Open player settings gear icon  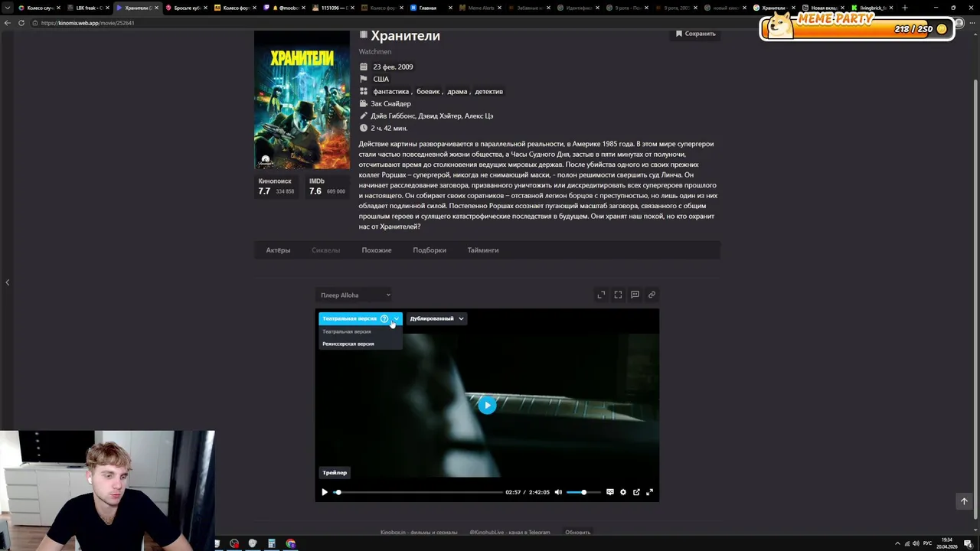click(623, 492)
